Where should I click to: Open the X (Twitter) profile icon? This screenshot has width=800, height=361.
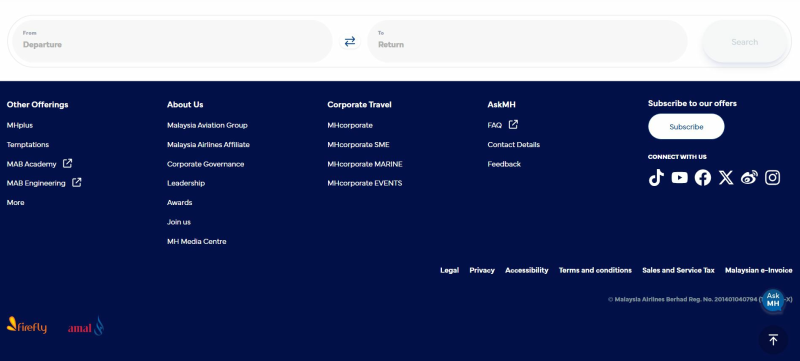726,177
